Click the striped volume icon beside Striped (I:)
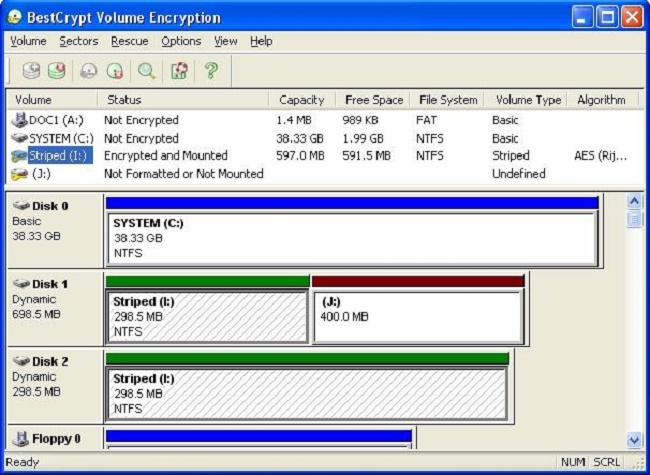650x475 pixels. [19, 156]
